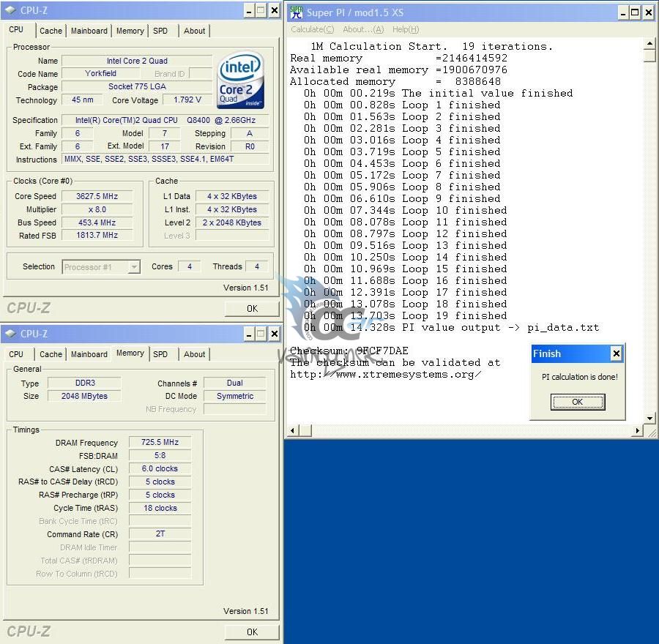This screenshot has height=644, width=659.
Task: Click OK in top CPU-Z window
Action: 252,309
